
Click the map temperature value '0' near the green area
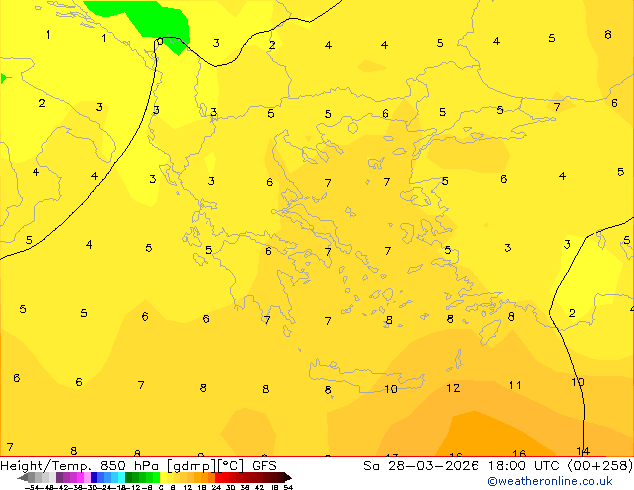click(x=160, y=41)
